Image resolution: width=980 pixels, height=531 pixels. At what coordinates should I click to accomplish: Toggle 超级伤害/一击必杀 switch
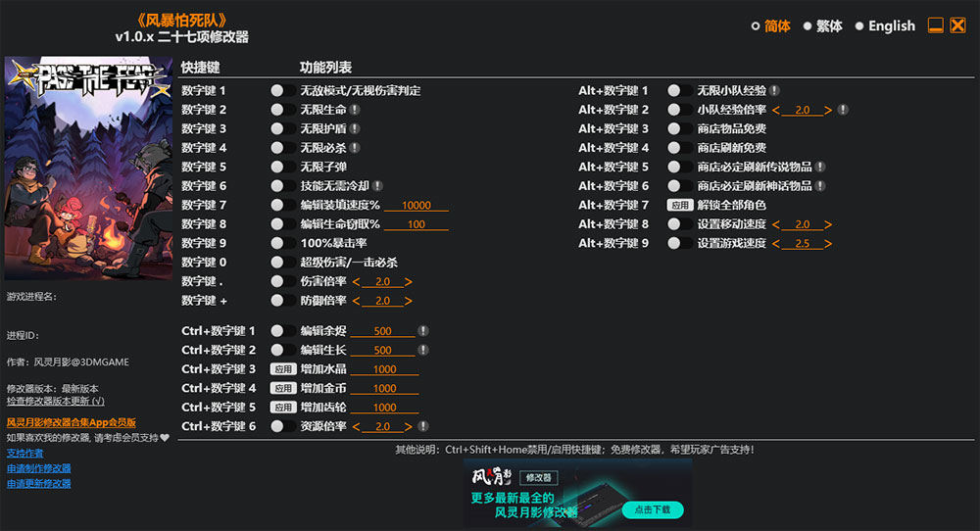(282, 263)
